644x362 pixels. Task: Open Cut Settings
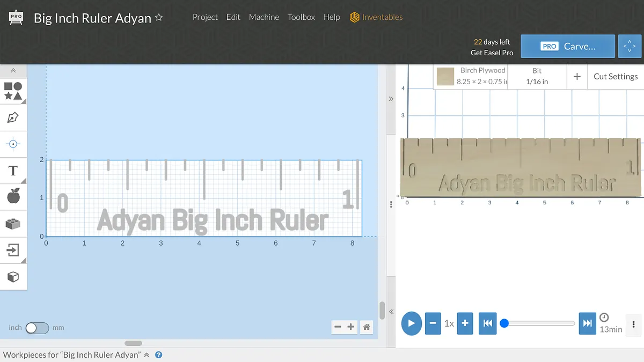615,76
